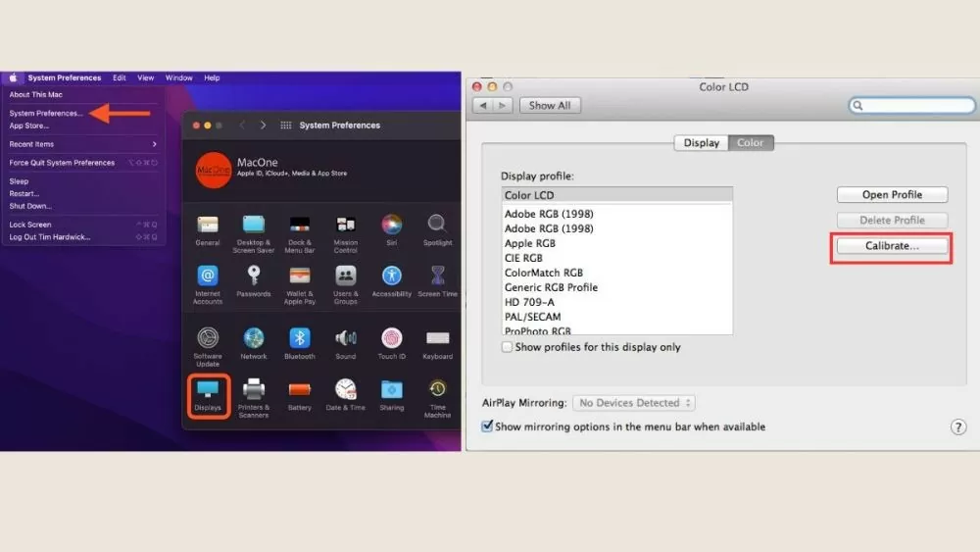This screenshot has width=980, height=552.
Task: Select the Adobe RGB (1998) profile
Action: tap(549, 214)
